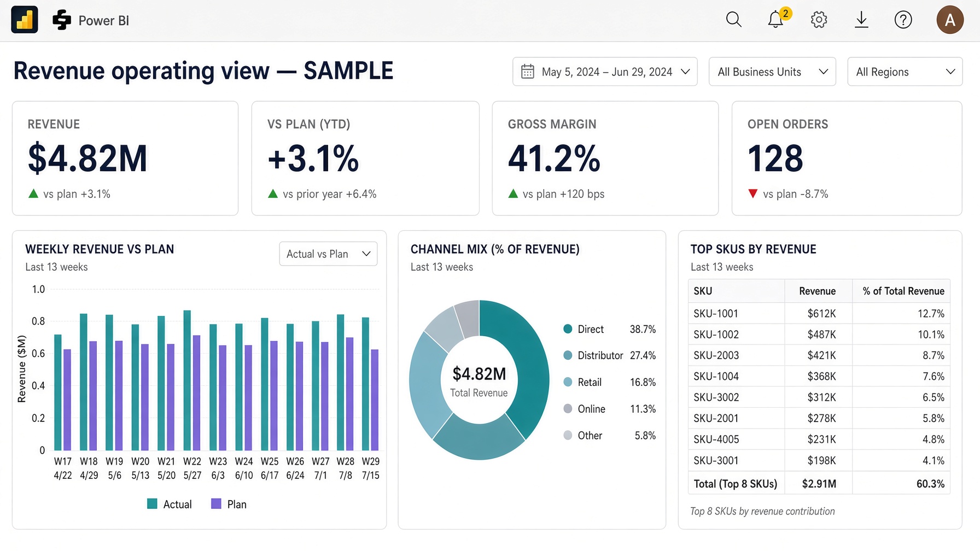Click the purple Plan legend swatch
Viewport: 980px width, 551px height.
coord(216,503)
